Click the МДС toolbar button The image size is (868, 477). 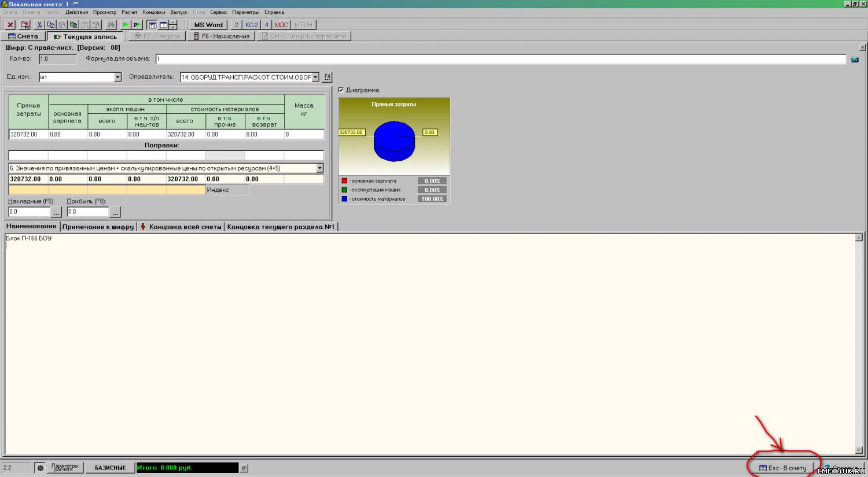click(281, 25)
